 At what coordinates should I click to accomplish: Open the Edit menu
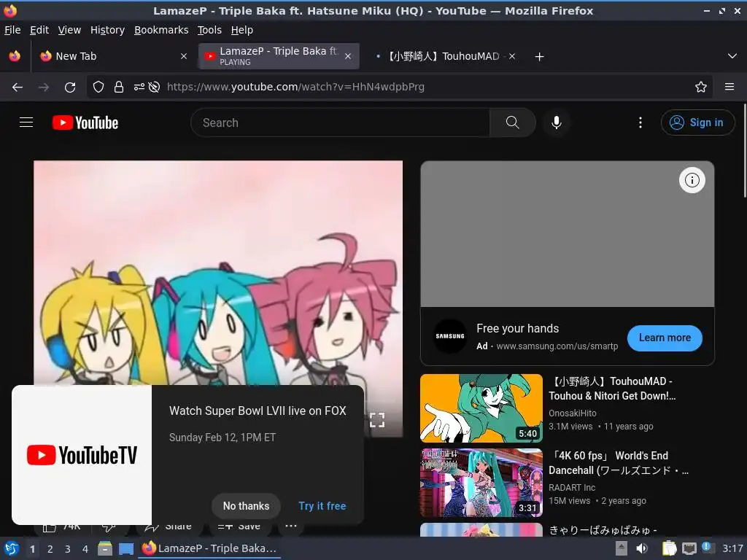click(x=39, y=30)
